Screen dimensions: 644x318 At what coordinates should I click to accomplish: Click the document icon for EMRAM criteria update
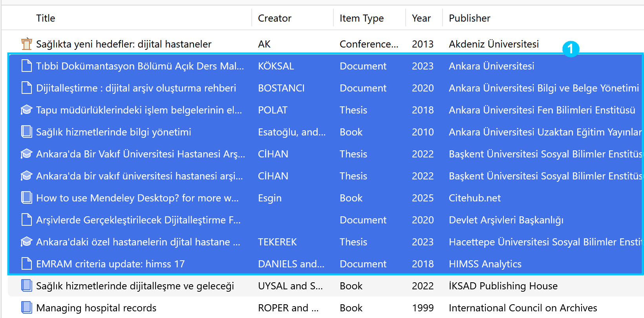(26, 263)
